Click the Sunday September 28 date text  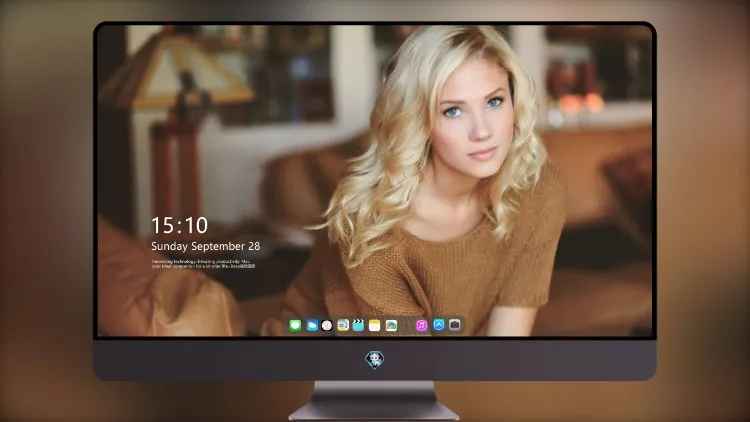206,246
